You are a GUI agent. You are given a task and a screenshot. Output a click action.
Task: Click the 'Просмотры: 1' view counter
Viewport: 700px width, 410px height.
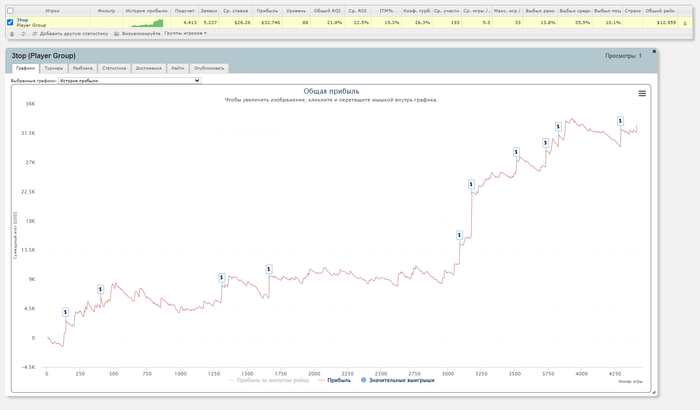tap(623, 56)
